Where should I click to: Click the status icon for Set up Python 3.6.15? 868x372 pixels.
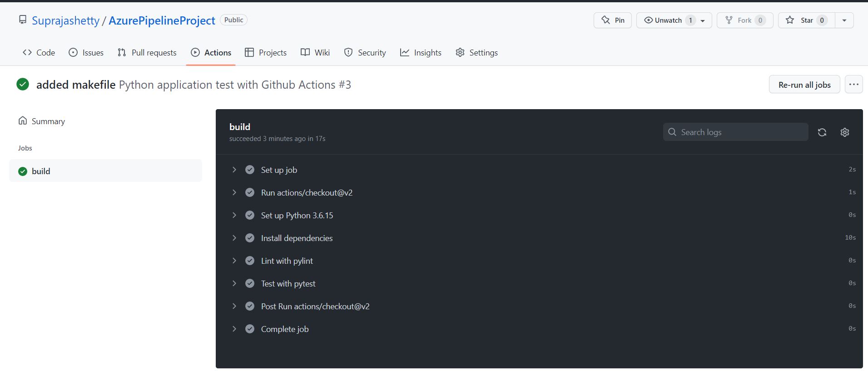pyautogui.click(x=250, y=215)
